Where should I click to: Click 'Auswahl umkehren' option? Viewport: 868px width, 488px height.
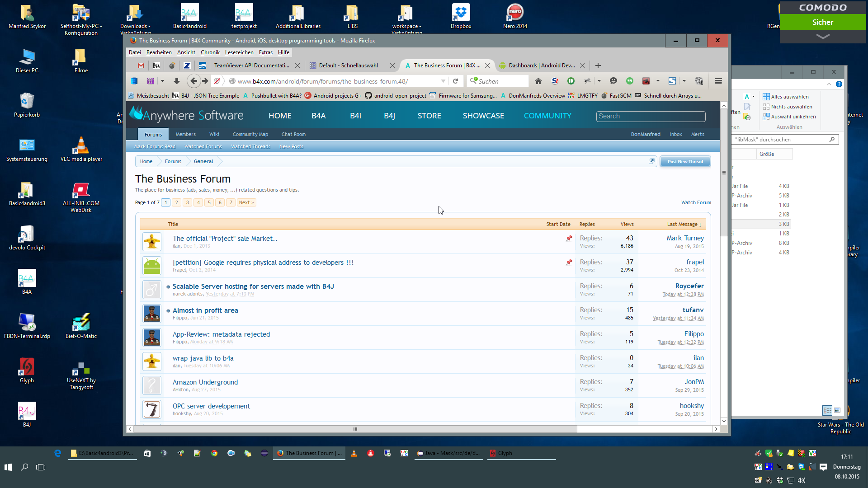[x=793, y=117]
